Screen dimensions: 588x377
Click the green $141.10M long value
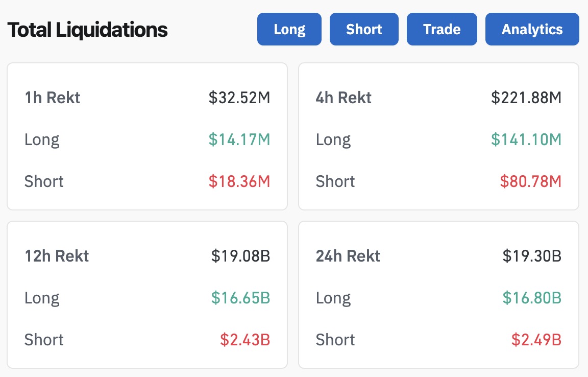tap(526, 139)
